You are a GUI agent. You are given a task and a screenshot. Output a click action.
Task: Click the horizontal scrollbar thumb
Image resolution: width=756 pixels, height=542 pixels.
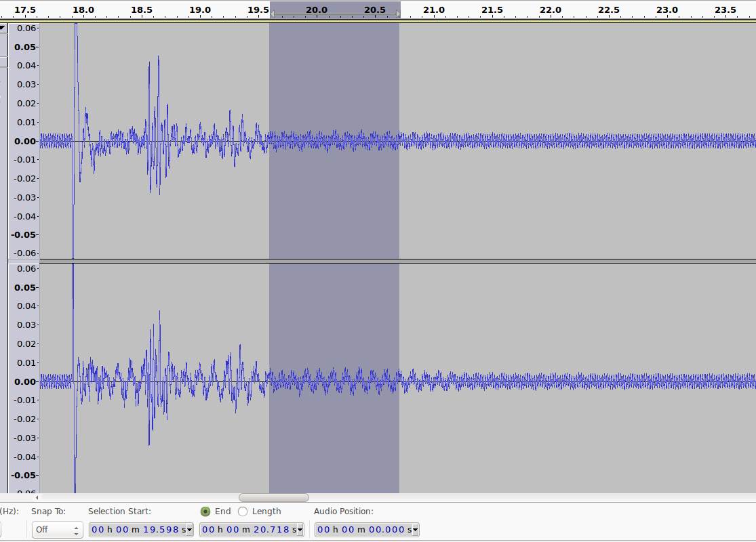point(274,498)
